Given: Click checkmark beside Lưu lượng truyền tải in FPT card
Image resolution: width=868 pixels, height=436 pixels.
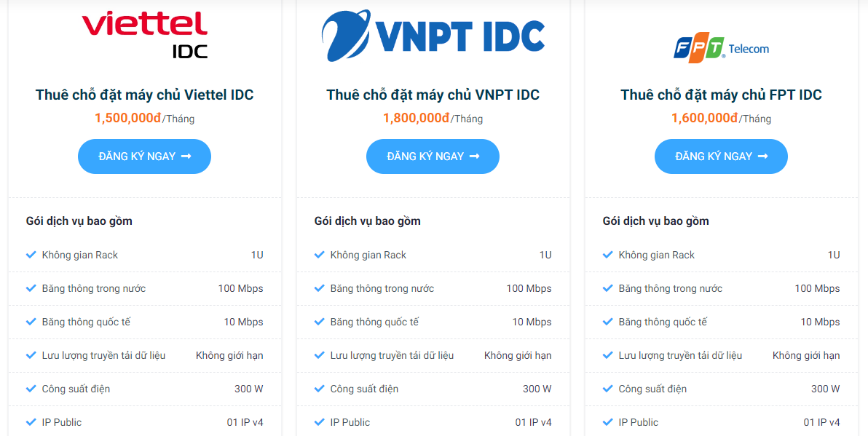Looking at the screenshot, I should pos(608,355).
